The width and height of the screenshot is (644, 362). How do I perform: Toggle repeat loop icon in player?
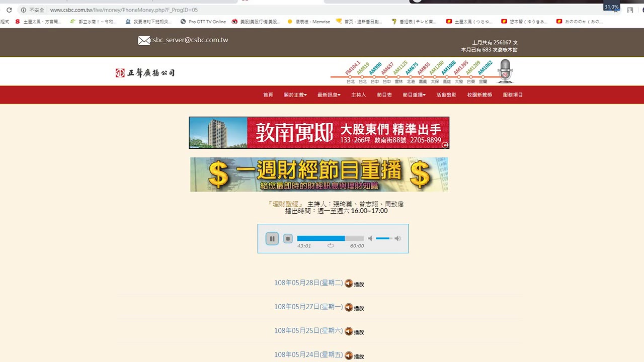331,246
